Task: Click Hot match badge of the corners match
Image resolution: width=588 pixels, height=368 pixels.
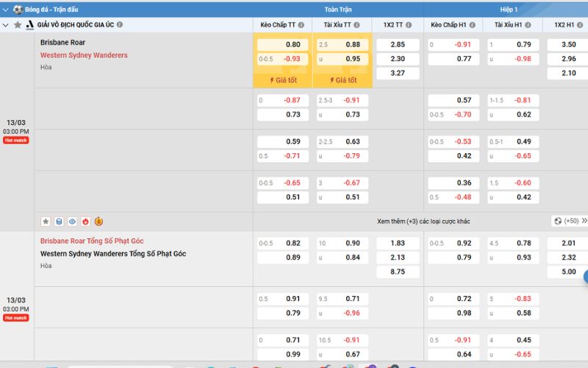Action: [15, 318]
